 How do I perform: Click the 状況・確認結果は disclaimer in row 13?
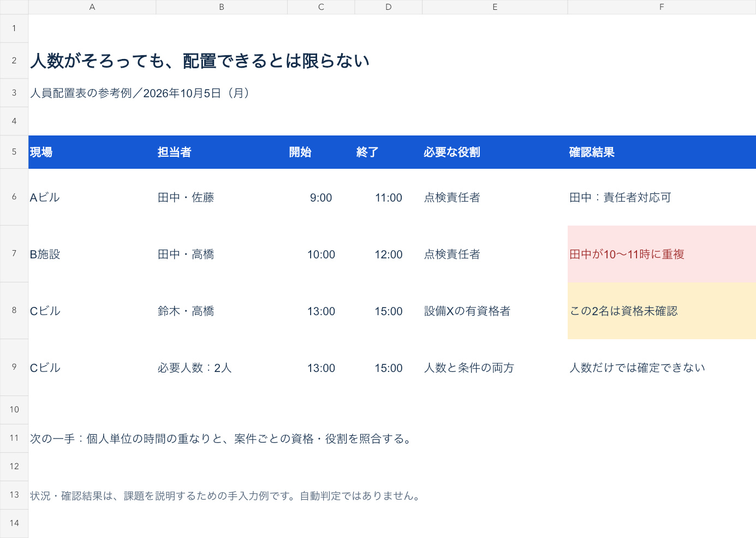[x=226, y=495]
